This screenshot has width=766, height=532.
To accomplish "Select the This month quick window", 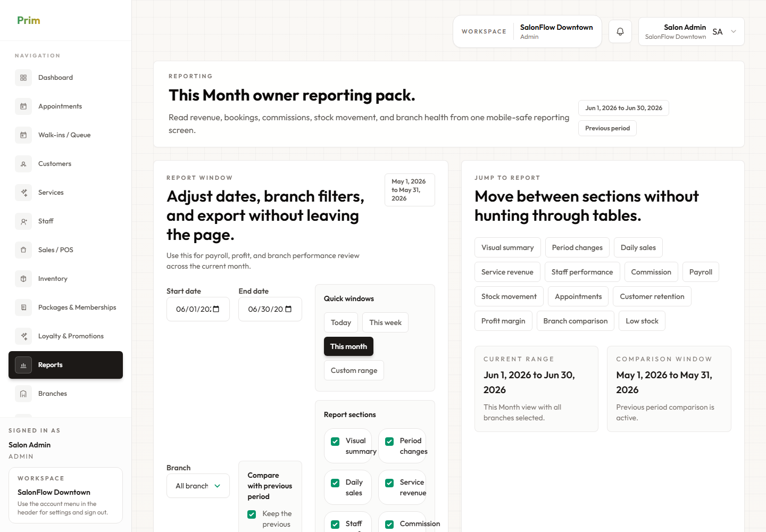I will (x=349, y=346).
